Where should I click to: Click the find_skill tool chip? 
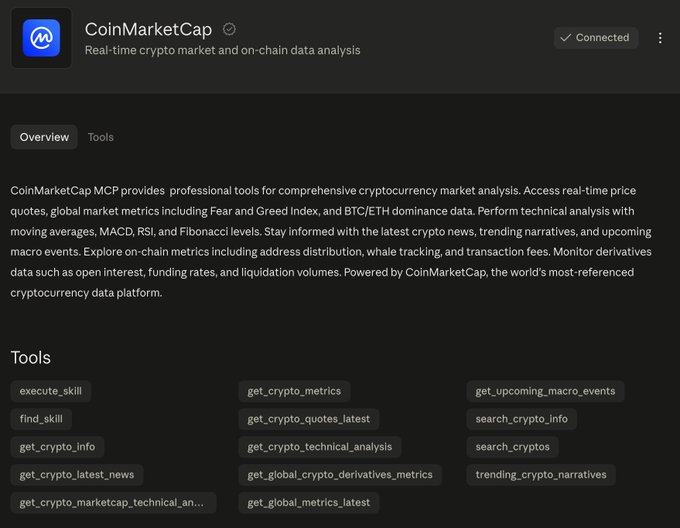[41, 419]
